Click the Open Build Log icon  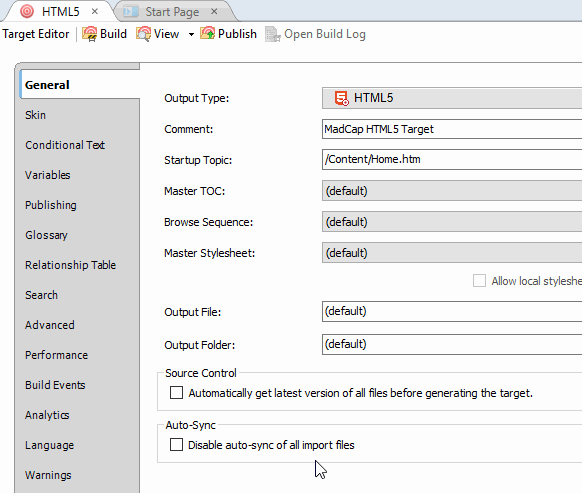273,34
